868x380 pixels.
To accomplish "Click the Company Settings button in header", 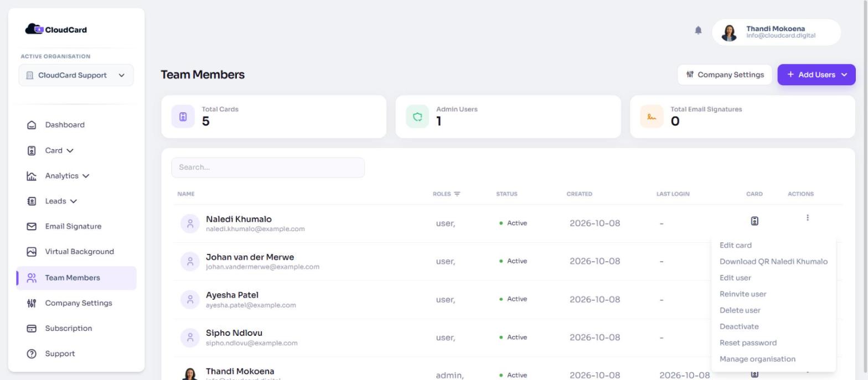I will tap(725, 75).
